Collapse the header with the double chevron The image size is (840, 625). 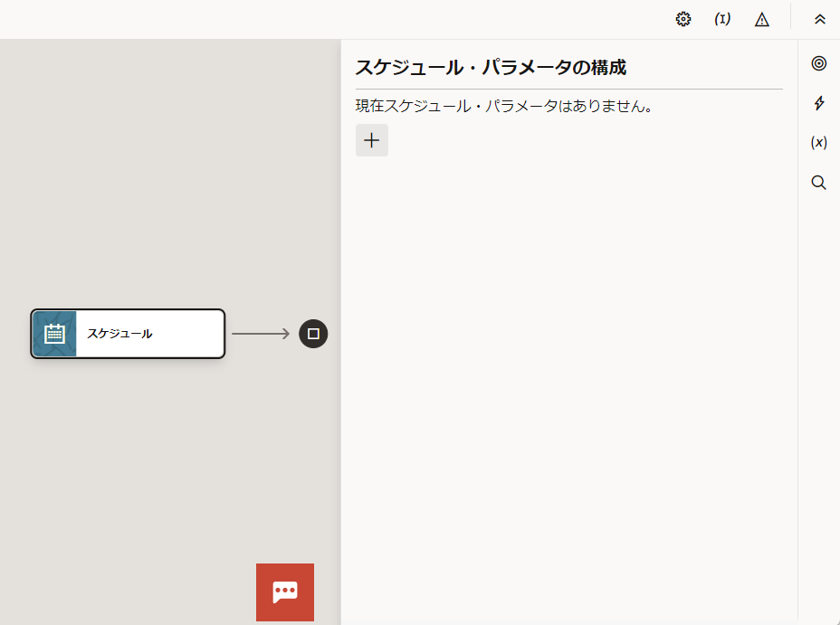(820, 19)
